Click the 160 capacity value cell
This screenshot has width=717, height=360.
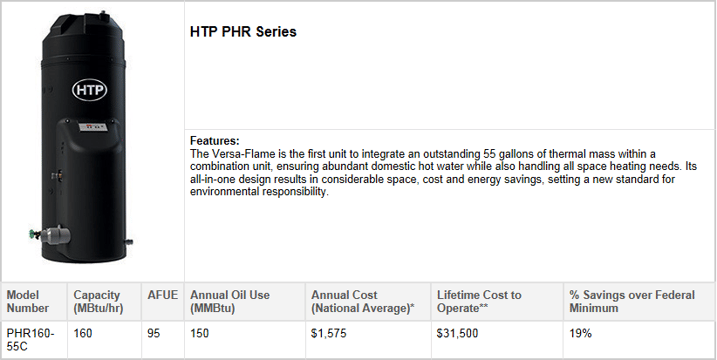[104, 340]
